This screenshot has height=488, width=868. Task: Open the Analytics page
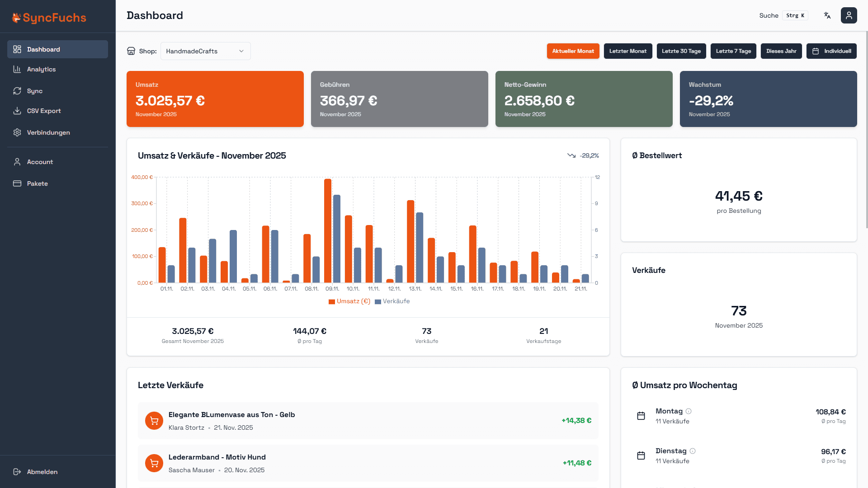57,69
